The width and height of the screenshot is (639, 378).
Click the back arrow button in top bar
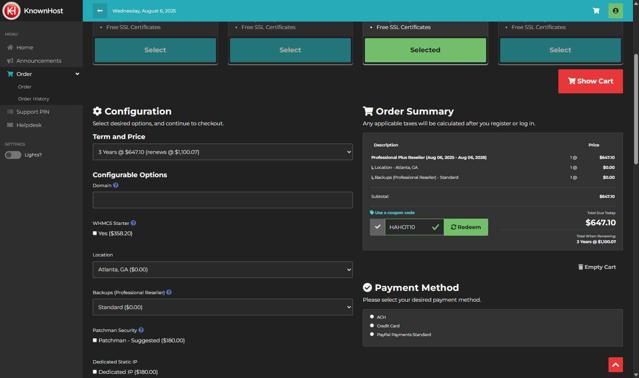(100, 11)
